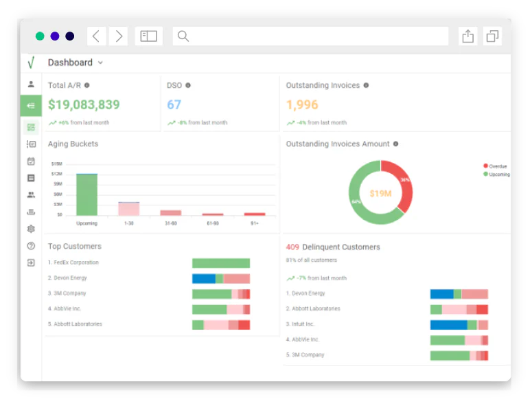The height and width of the screenshot is (404, 532).
Task: Open the help question mark sidebar icon
Action: [31, 246]
